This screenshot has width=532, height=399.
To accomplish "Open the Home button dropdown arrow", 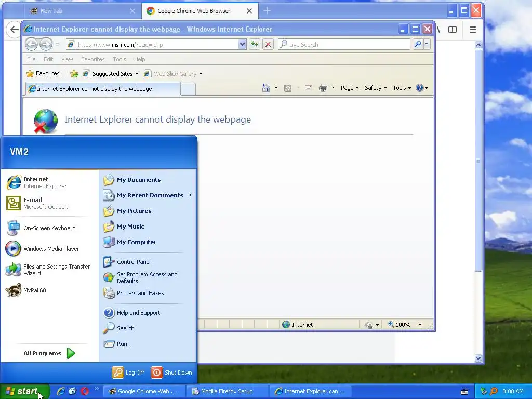I will (x=276, y=88).
